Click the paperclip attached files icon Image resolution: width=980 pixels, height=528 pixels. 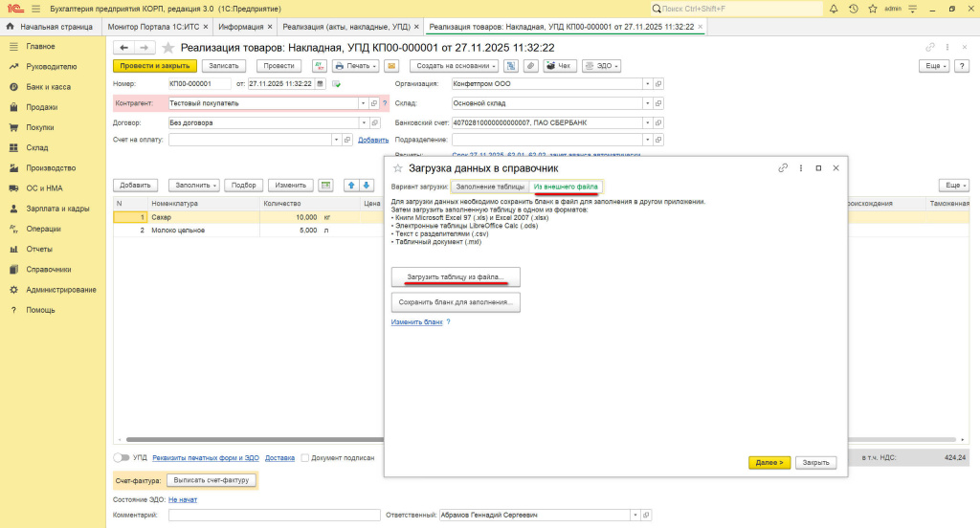[530, 66]
